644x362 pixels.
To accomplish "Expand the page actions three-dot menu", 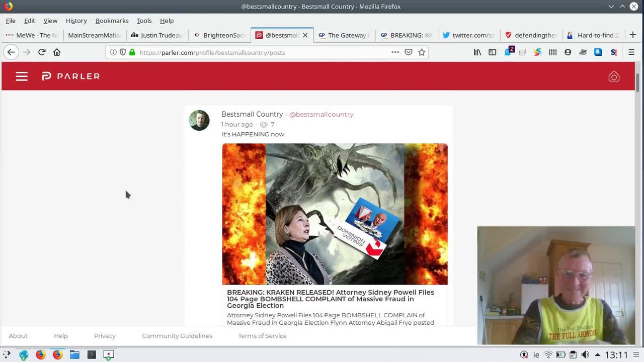I will (395, 52).
